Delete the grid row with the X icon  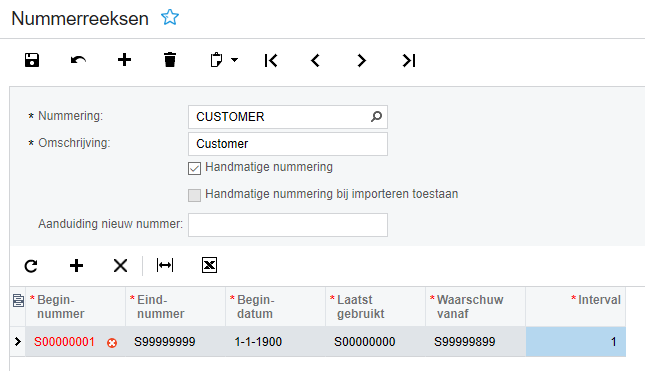pyautogui.click(x=121, y=266)
